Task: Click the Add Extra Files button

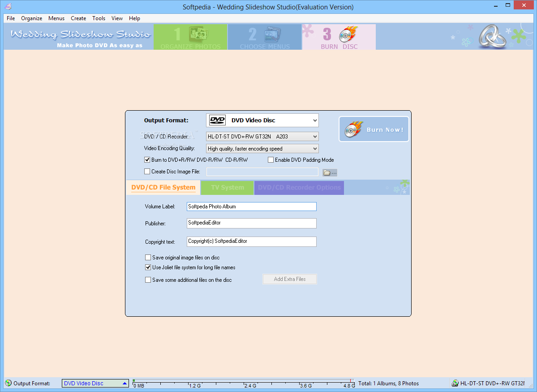Action: [x=290, y=279]
